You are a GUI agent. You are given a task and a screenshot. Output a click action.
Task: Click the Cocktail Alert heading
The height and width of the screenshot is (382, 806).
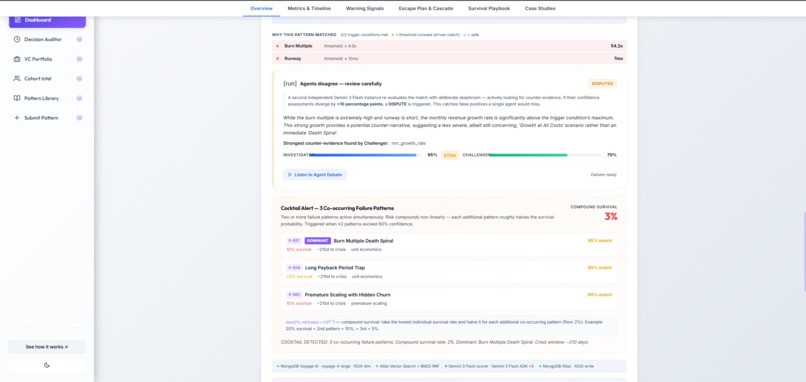(x=337, y=208)
